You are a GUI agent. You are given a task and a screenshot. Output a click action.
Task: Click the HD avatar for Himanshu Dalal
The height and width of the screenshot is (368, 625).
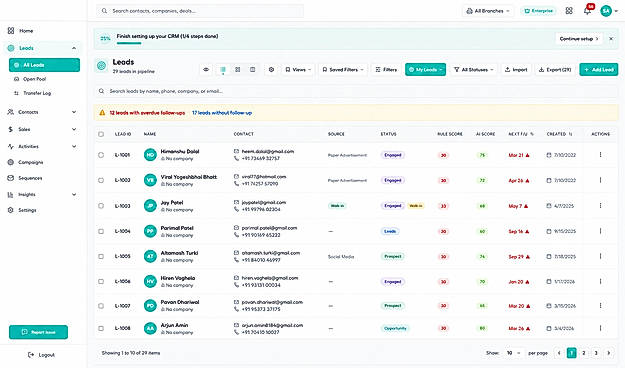[150, 155]
